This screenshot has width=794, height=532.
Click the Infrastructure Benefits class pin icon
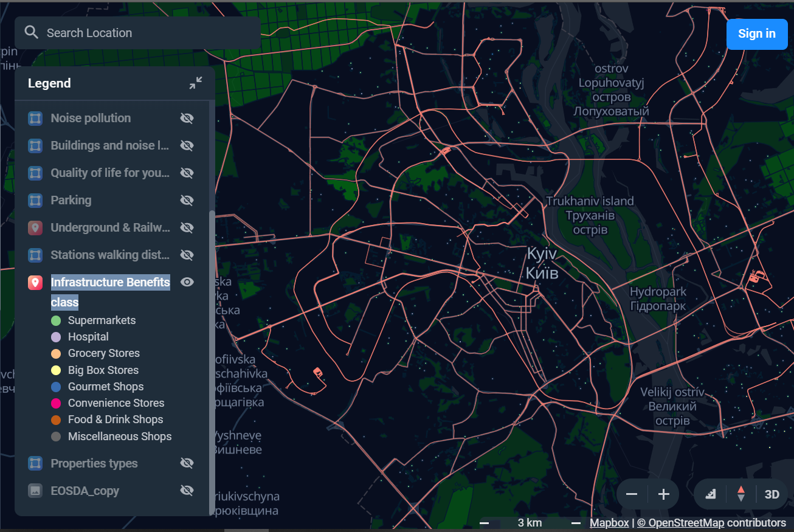tap(35, 282)
